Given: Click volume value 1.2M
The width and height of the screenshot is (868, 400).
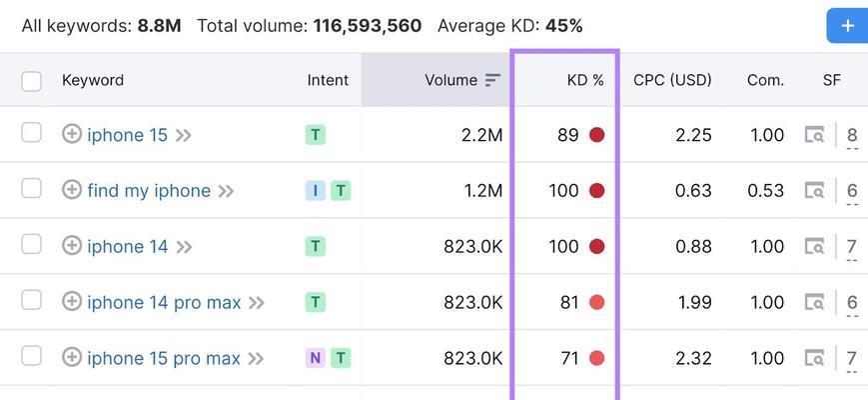Looking at the screenshot, I should (482, 191).
